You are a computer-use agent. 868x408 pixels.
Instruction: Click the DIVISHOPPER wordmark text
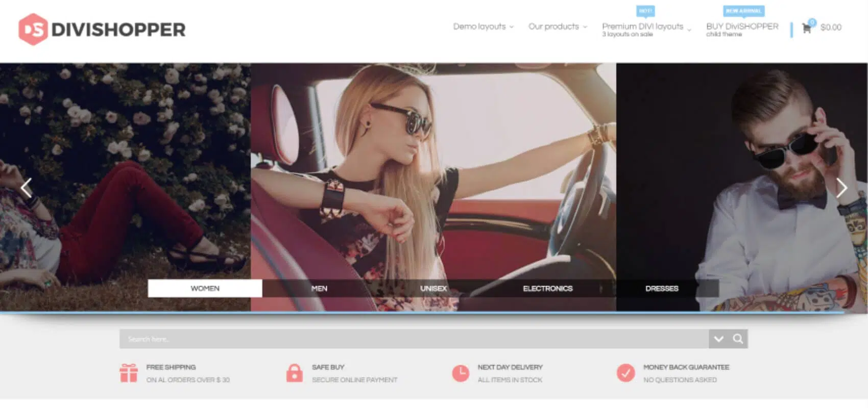coord(118,30)
